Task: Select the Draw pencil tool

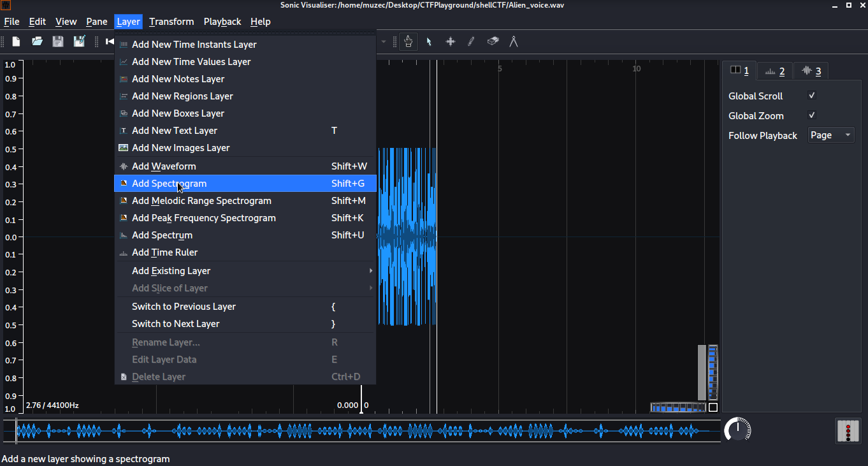Action: point(471,41)
